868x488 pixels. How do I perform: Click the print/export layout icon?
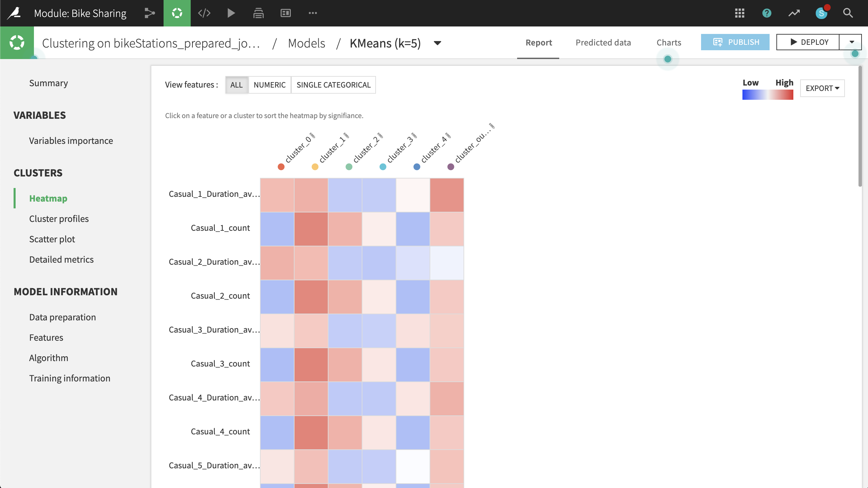(259, 13)
